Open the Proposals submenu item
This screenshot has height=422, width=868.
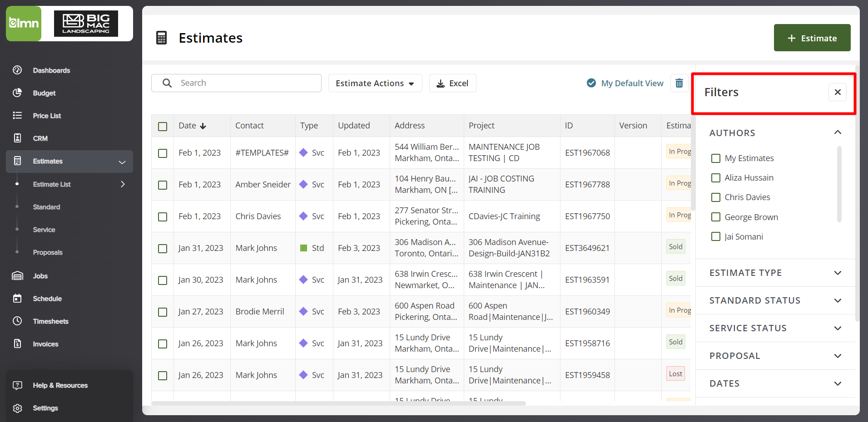[48, 252]
